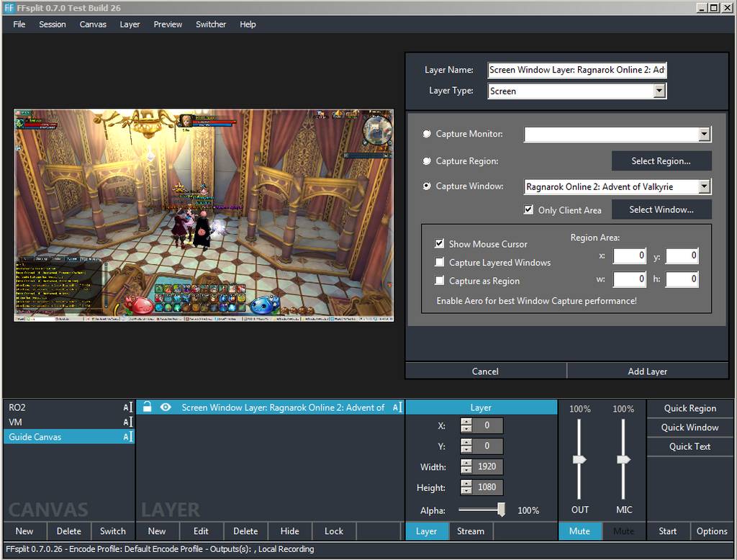Select the Capture Region radio button
The image size is (737, 560).
click(x=426, y=161)
